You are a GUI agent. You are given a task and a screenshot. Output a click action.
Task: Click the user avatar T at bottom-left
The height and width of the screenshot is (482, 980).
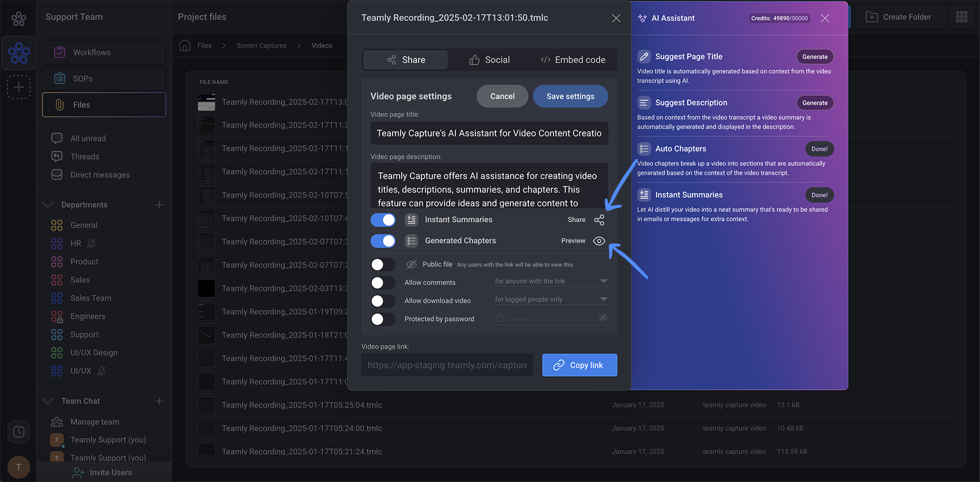19,467
